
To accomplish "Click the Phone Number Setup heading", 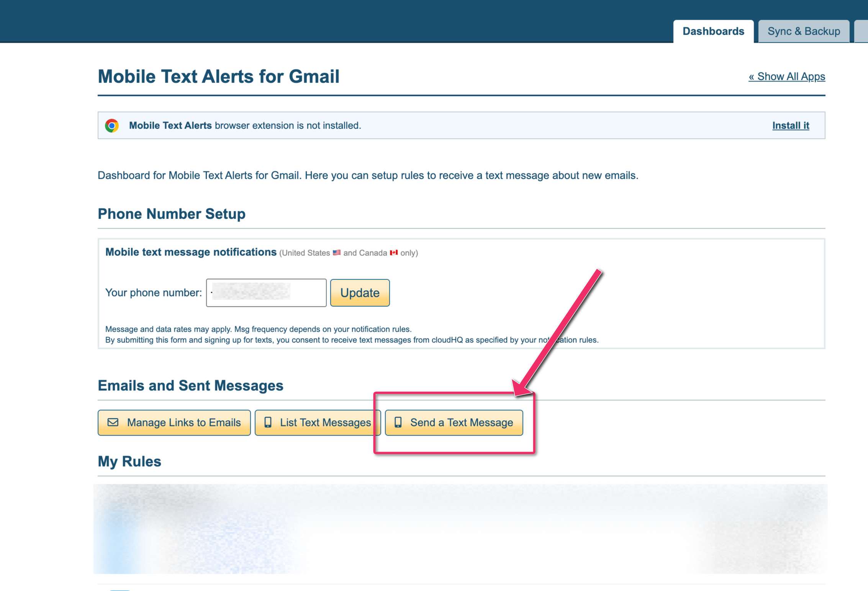I will pyautogui.click(x=172, y=214).
